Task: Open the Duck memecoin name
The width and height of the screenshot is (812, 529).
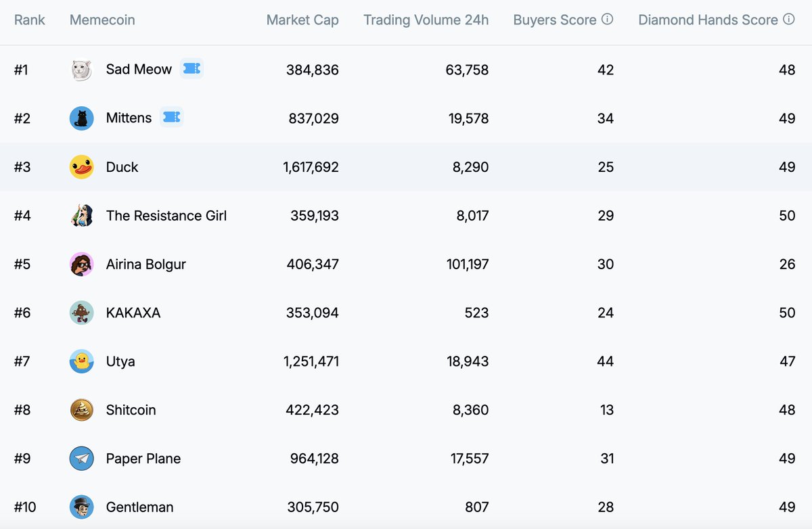Action: click(x=122, y=167)
